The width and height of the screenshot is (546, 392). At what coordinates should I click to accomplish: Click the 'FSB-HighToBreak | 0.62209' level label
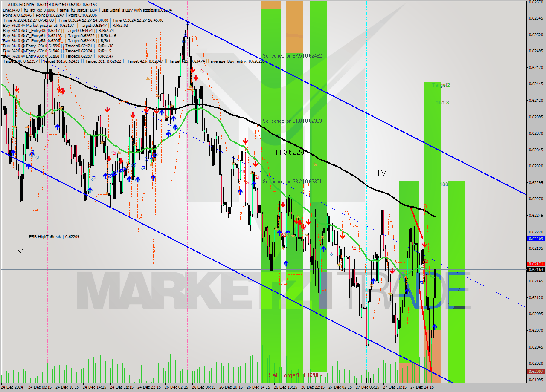54,236
